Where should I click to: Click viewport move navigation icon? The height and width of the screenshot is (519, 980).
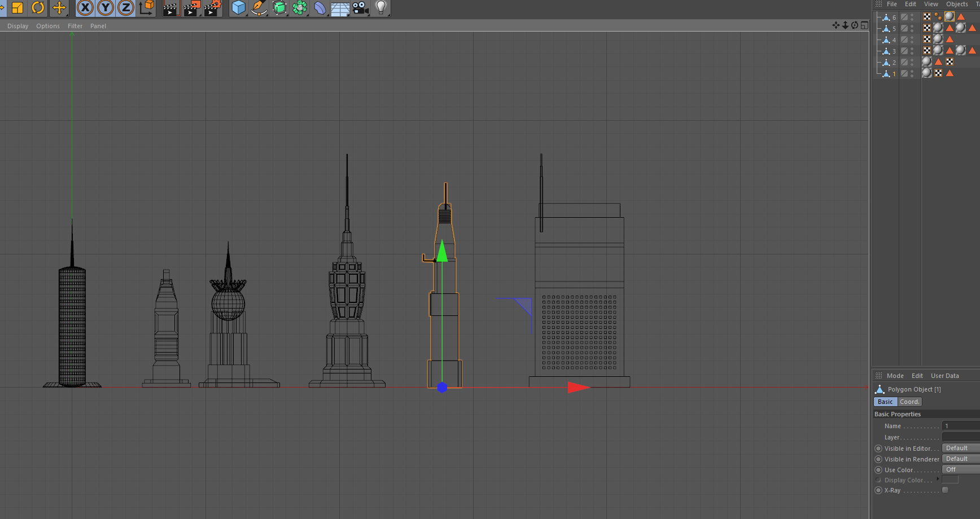pyautogui.click(x=836, y=25)
